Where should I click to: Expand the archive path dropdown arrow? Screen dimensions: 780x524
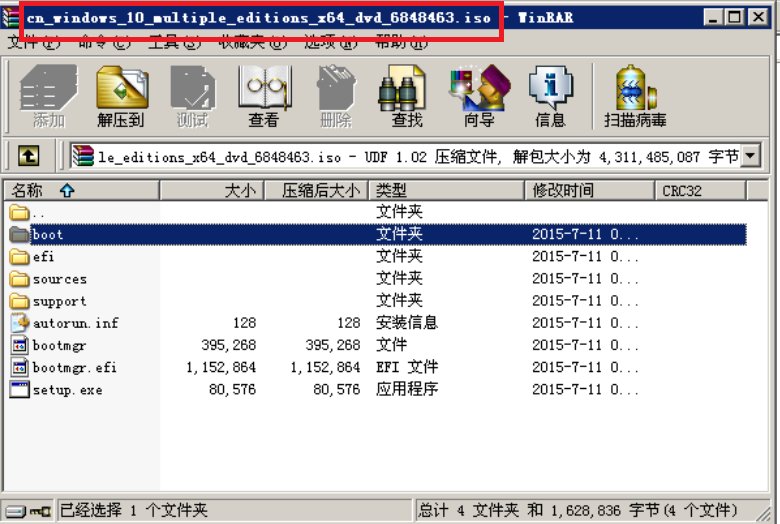750,156
